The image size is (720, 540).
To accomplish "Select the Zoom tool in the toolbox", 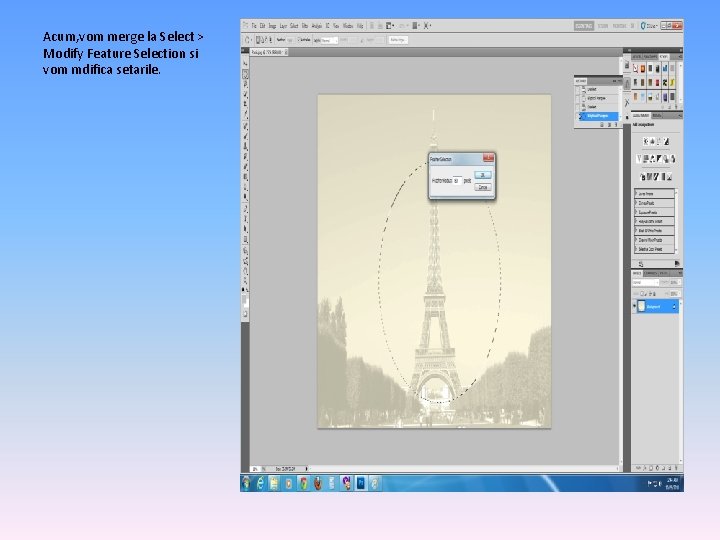I will tap(246, 282).
